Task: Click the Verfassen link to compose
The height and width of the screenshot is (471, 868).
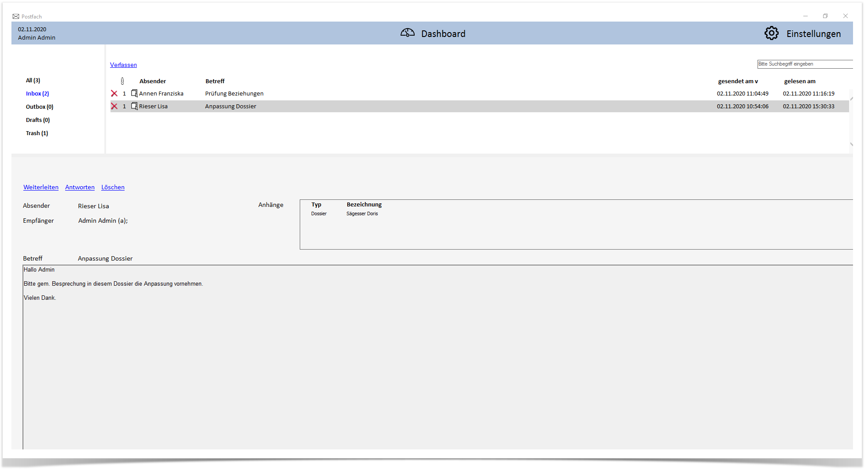Action: 123,65
